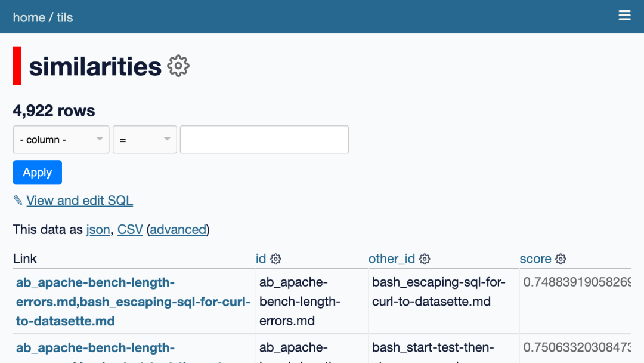The image size is (644, 363).
Task: Get this data as json
Action: point(98,230)
